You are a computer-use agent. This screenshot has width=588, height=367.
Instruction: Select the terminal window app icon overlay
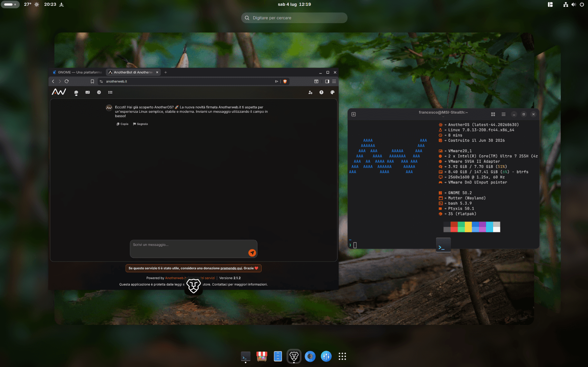tap(443, 245)
